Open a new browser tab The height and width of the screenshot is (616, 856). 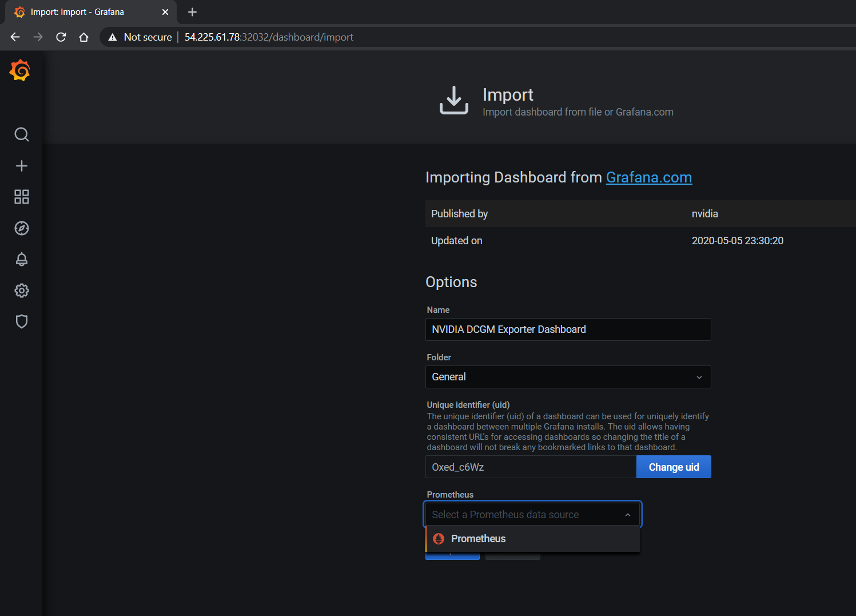coord(192,12)
